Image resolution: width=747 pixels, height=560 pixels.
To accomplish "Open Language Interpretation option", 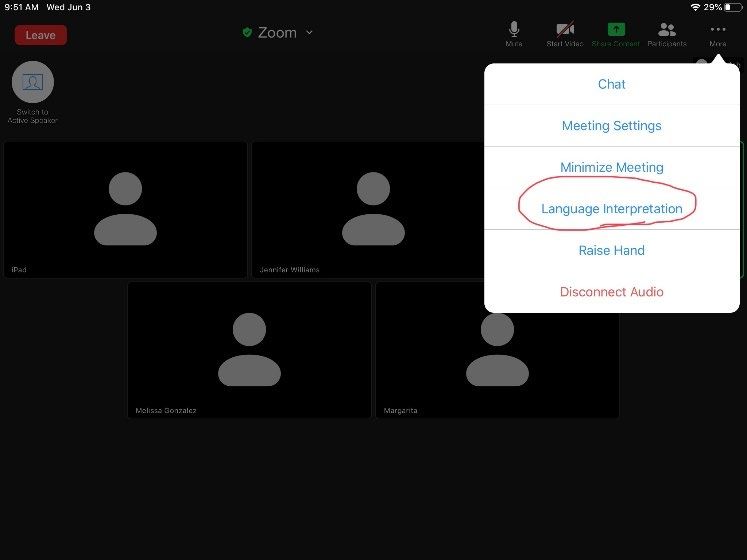I will click(x=612, y=209).
